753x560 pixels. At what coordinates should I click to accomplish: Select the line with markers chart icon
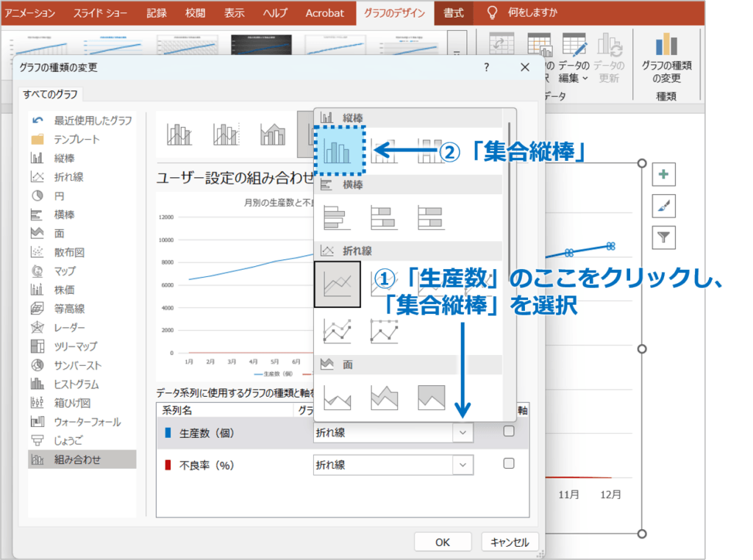(x=337, y=331)
